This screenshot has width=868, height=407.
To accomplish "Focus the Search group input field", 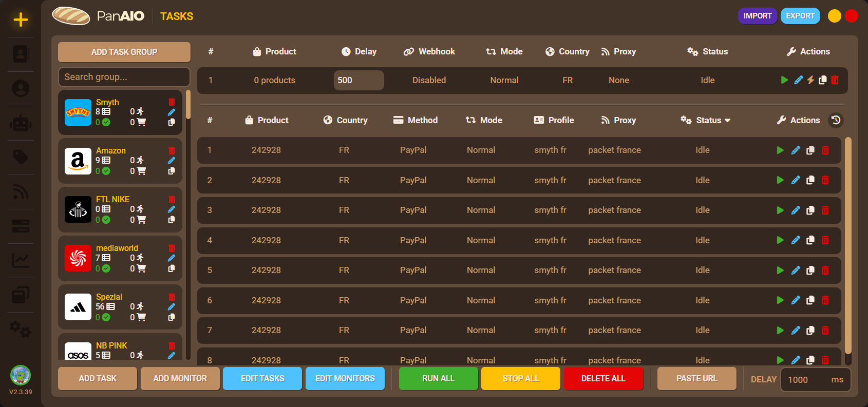I will click(x=124, y=77).
